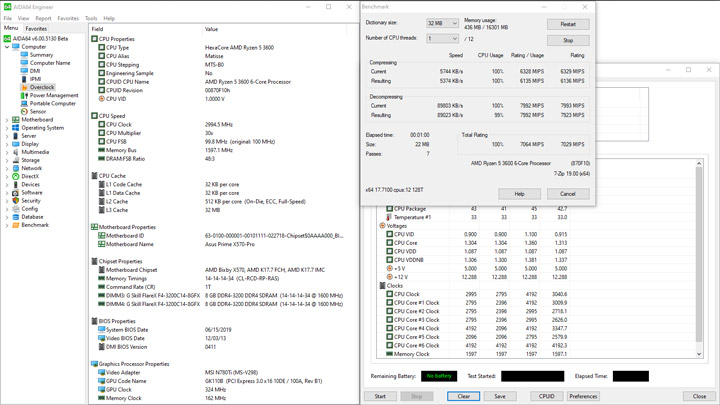Screen dimensions: 720x405
Task: Open the File menu
Action: (x=8, y=18)
